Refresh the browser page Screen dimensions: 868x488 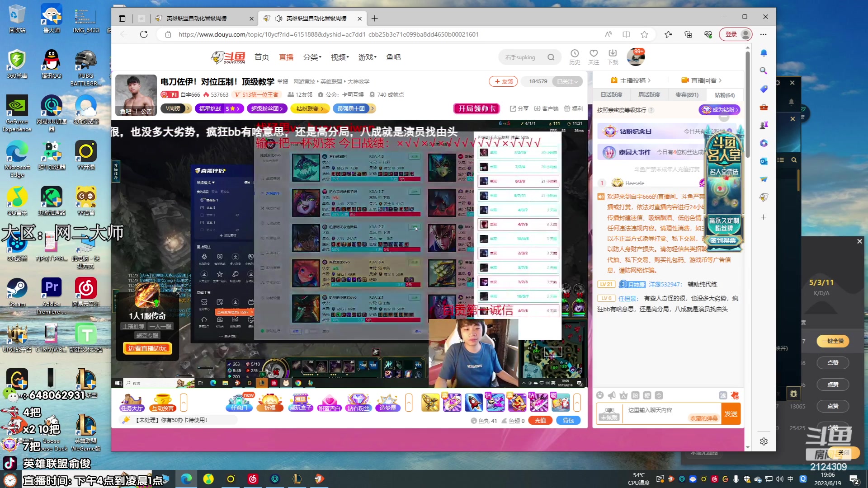click(144, 34)
